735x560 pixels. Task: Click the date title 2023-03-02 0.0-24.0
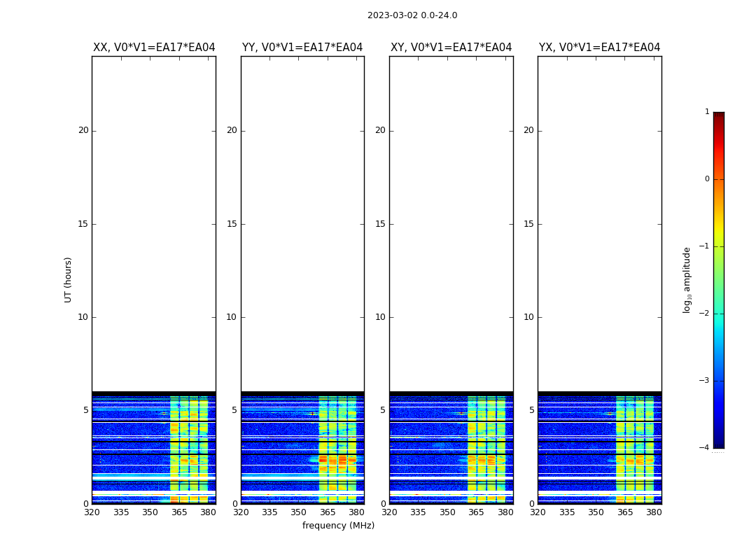pos(412,15)
